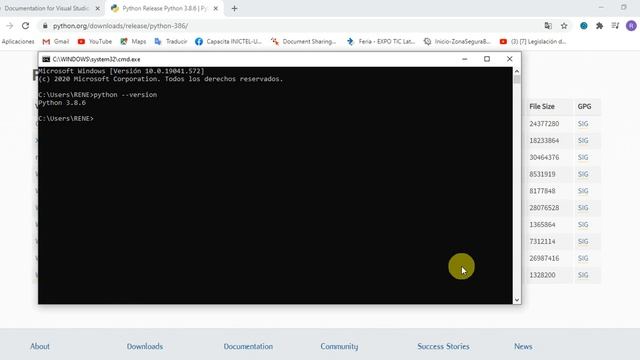Open SIG link for file size 24377280

point(583,124)
